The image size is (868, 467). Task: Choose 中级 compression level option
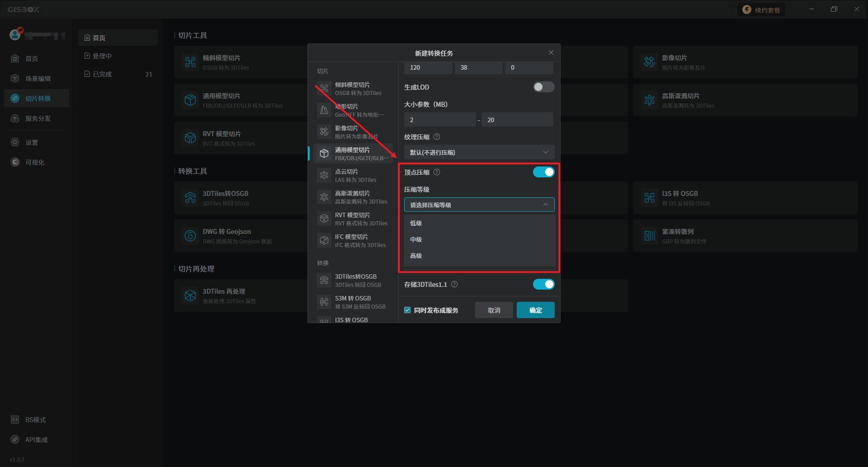pos(416,239)
